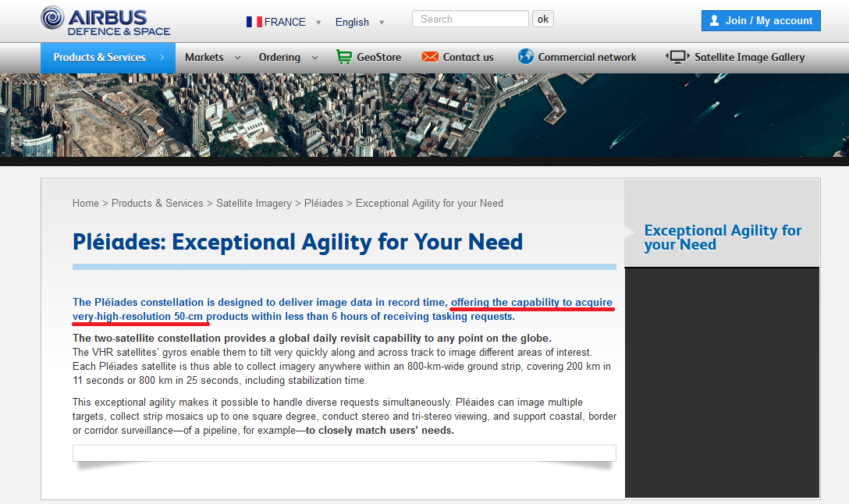
Task: Click the Products & Services breadcrumb link
Action: (x=158, y=203)
